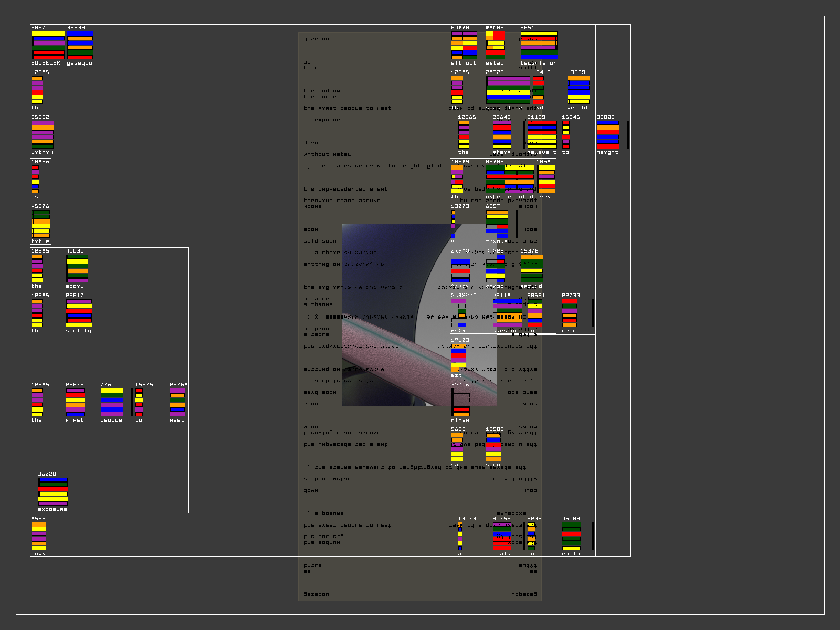Select the 'exposure' block numbered 38020
Image resolution: width=840 pixels, height=630 pixels.
pos(52,492)
